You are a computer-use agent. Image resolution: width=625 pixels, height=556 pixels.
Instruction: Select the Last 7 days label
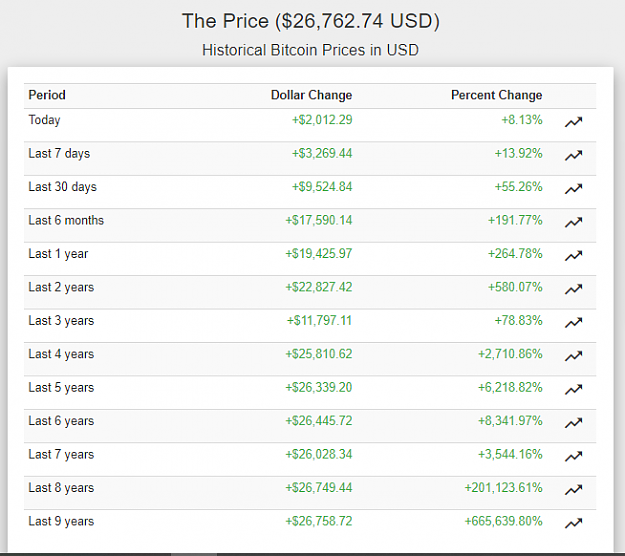[59, 153]
